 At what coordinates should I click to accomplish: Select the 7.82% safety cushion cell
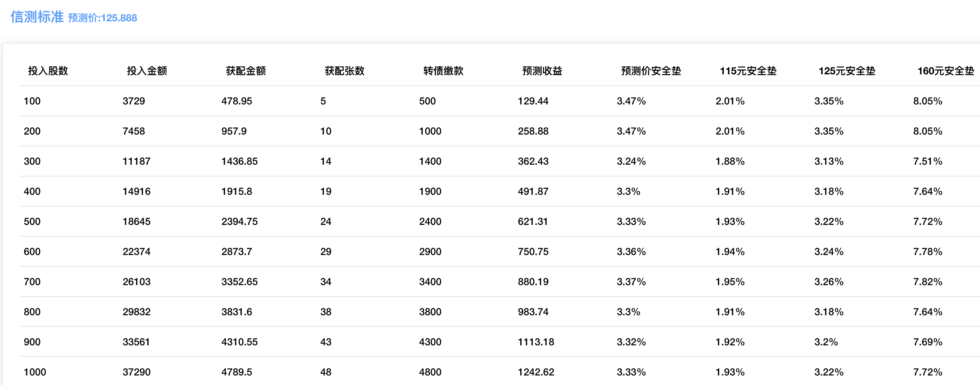[927, 282]
